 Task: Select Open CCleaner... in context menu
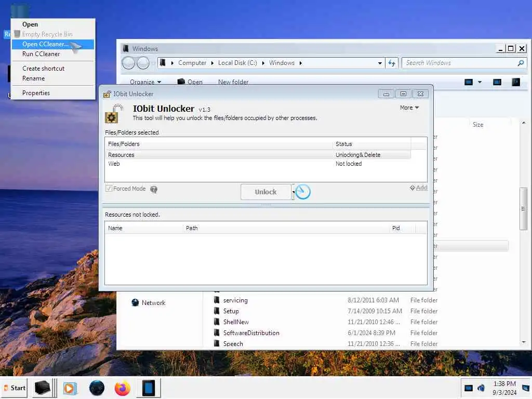[x=54, y=44]
